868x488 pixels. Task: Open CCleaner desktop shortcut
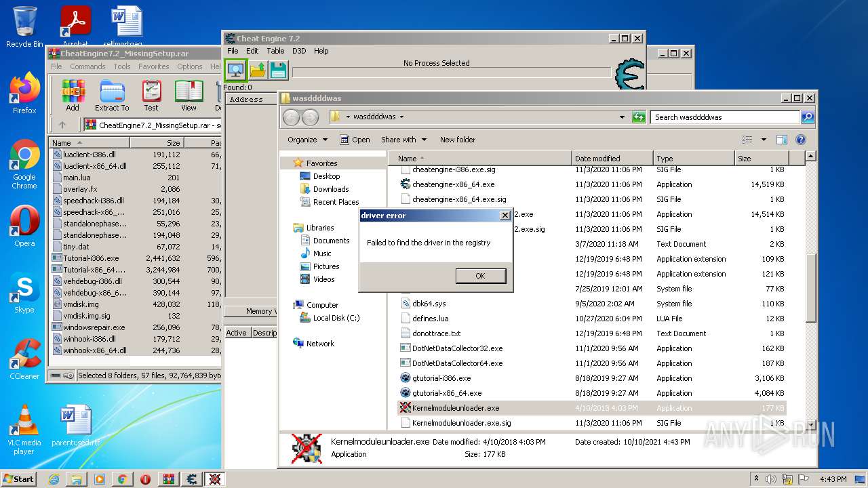pyautogui.click(x=24, y=359)
